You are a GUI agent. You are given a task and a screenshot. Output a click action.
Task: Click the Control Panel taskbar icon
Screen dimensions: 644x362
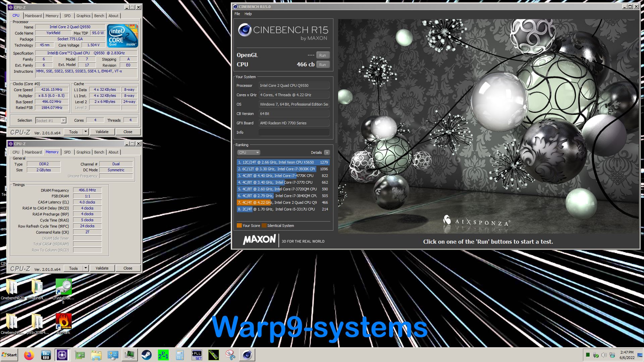coord(113,355)
